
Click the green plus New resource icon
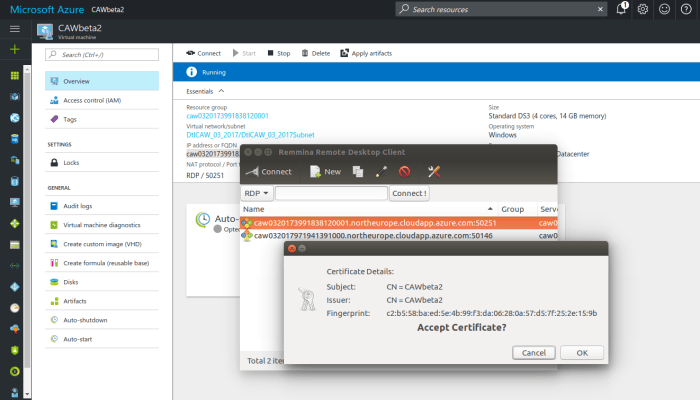[x=15, y=49]
